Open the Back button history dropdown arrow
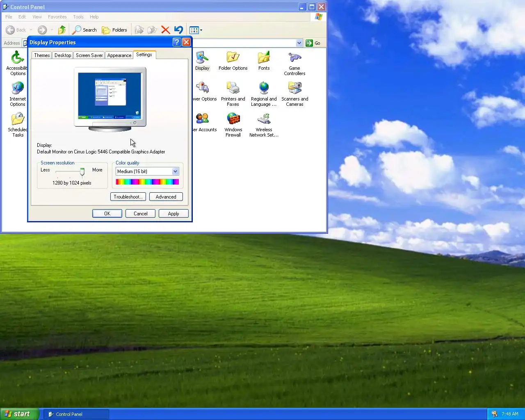 [31, 30]
